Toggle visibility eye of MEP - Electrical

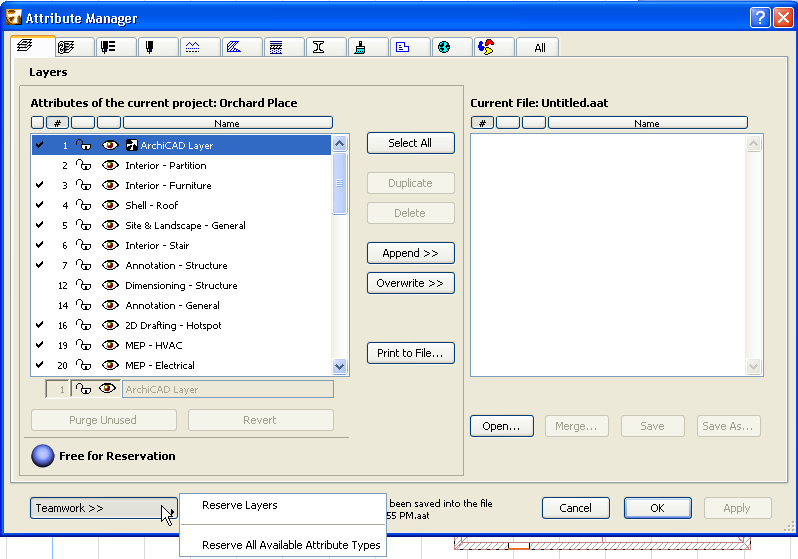coord(110,365)
